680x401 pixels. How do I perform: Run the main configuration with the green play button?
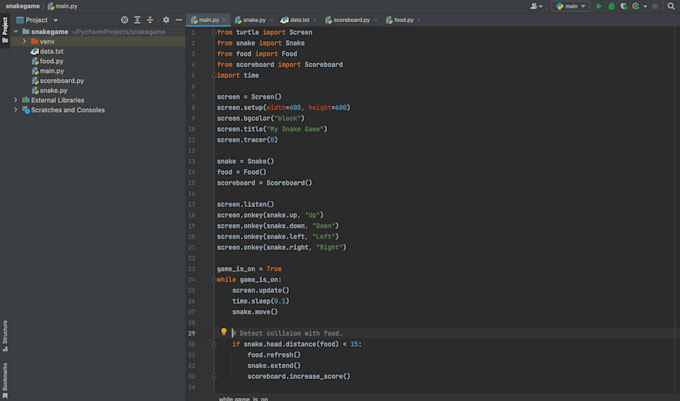(599, 7)
